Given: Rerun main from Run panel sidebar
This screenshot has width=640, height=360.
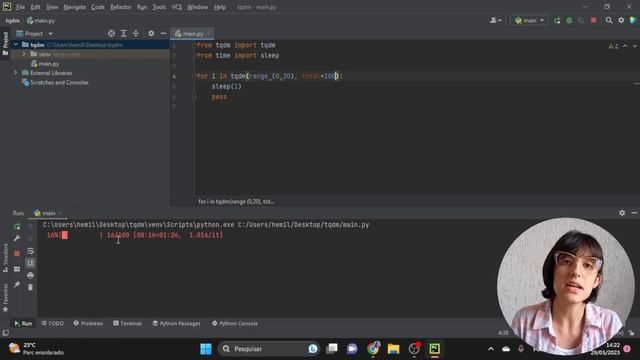Looking at the screenshot, I should 17,227.
